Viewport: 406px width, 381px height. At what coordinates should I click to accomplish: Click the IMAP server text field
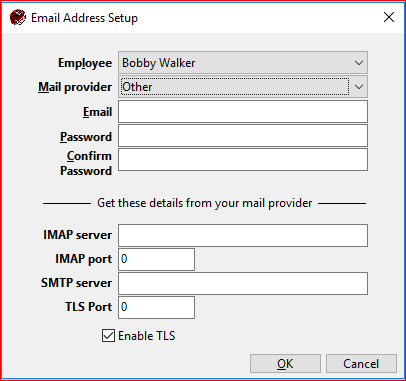click(x=243, y=235)
